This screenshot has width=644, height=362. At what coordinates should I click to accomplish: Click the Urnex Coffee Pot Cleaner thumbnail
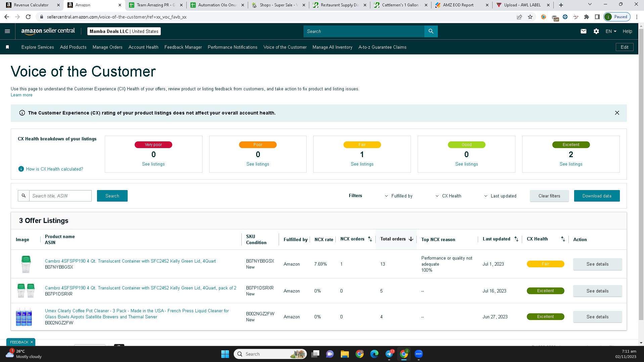pyautogui.click(x=24, y=317)
